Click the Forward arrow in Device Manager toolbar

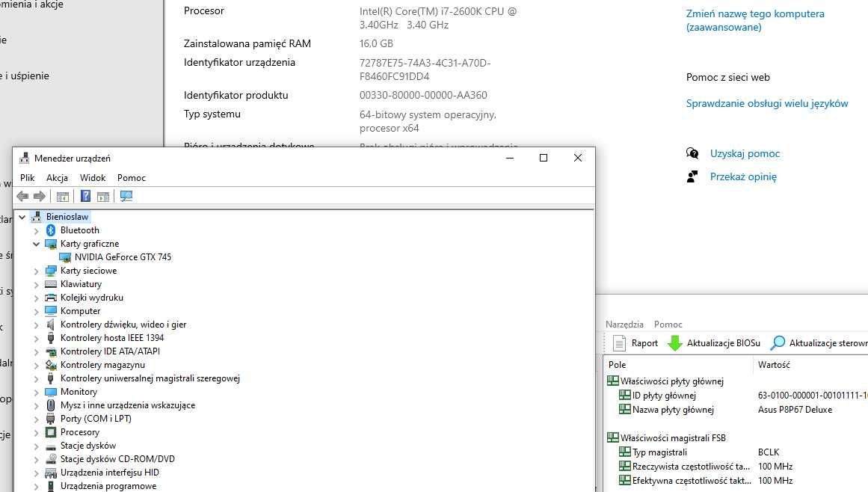point(40,196)
